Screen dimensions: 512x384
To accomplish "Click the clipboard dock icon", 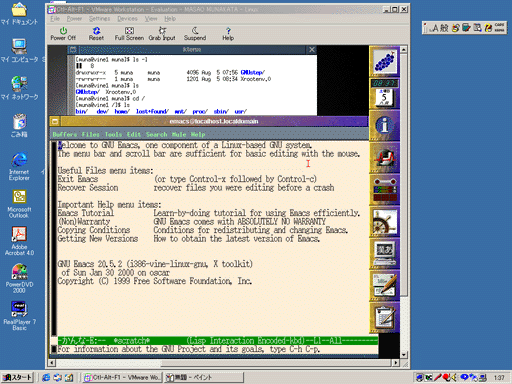I will [x=384, y=318].
